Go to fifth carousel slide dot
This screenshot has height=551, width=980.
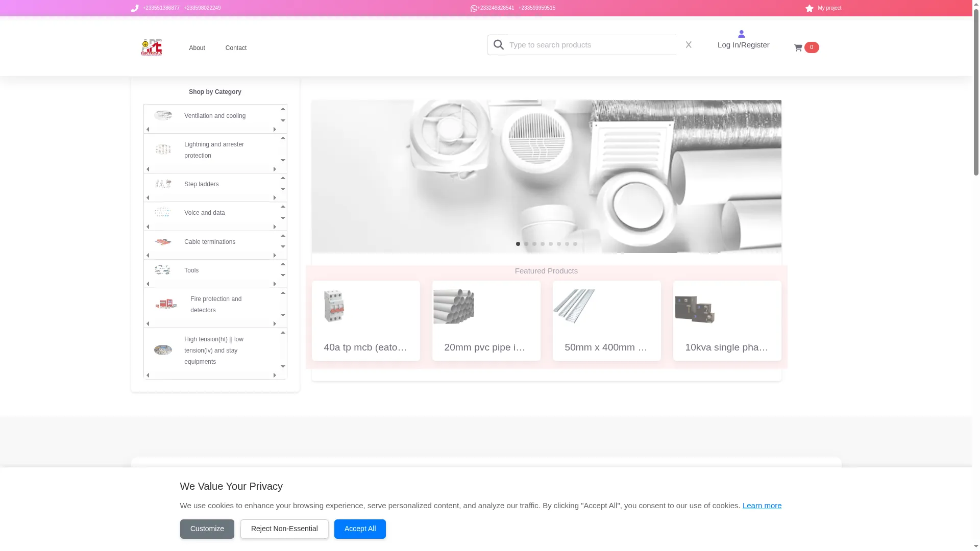tap(551, 244)
